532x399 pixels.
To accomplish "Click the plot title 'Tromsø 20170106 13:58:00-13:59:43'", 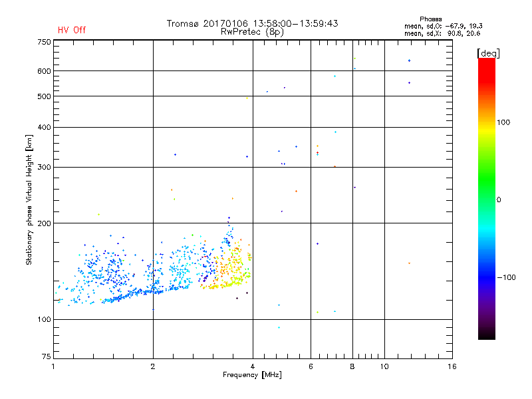I will (x=252, y=23).
